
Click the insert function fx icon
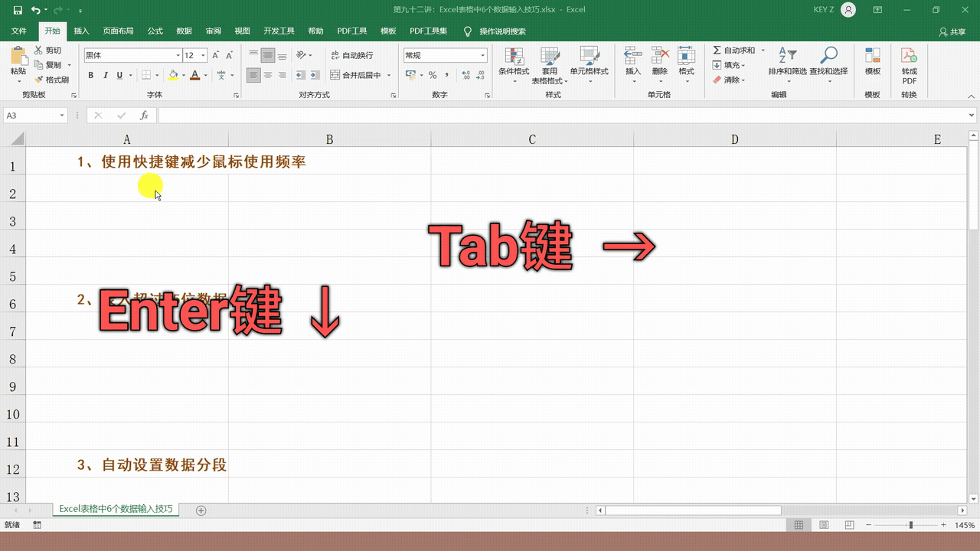pos(144,116)
